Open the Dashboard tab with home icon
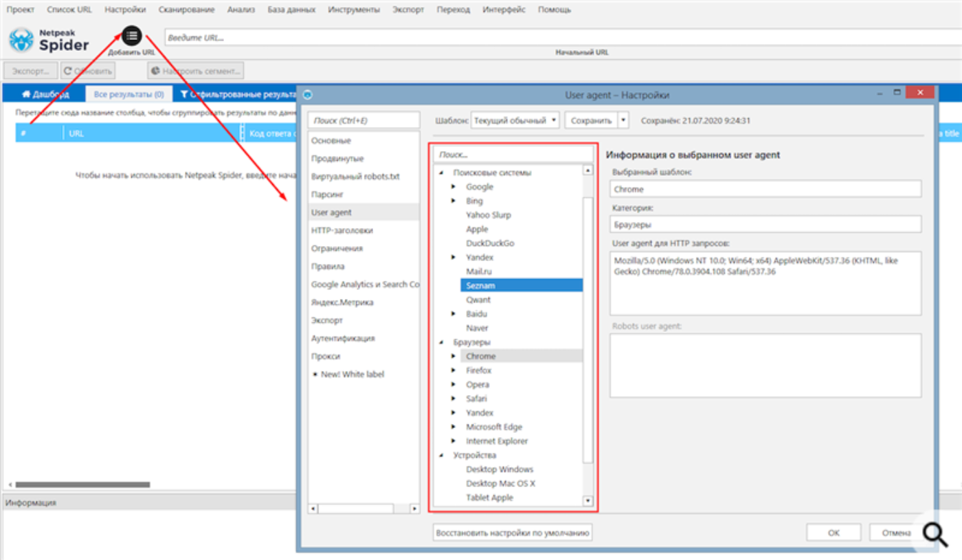 coord(45,94)
